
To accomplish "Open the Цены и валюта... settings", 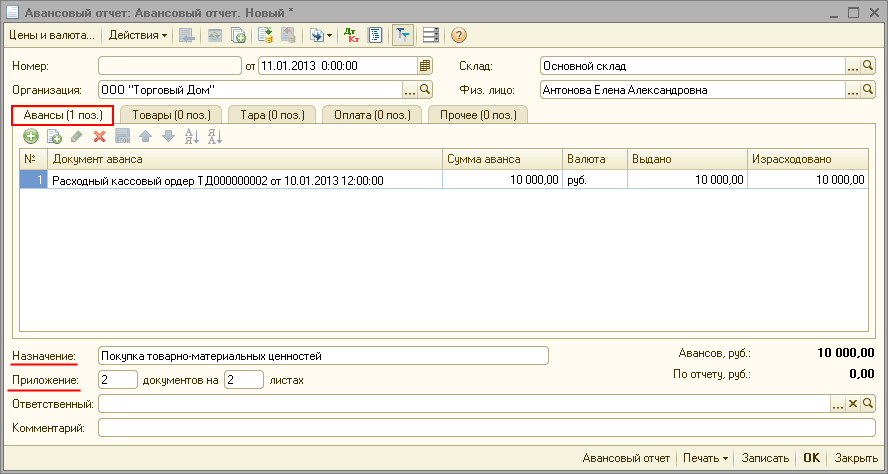I will point(51,35).
